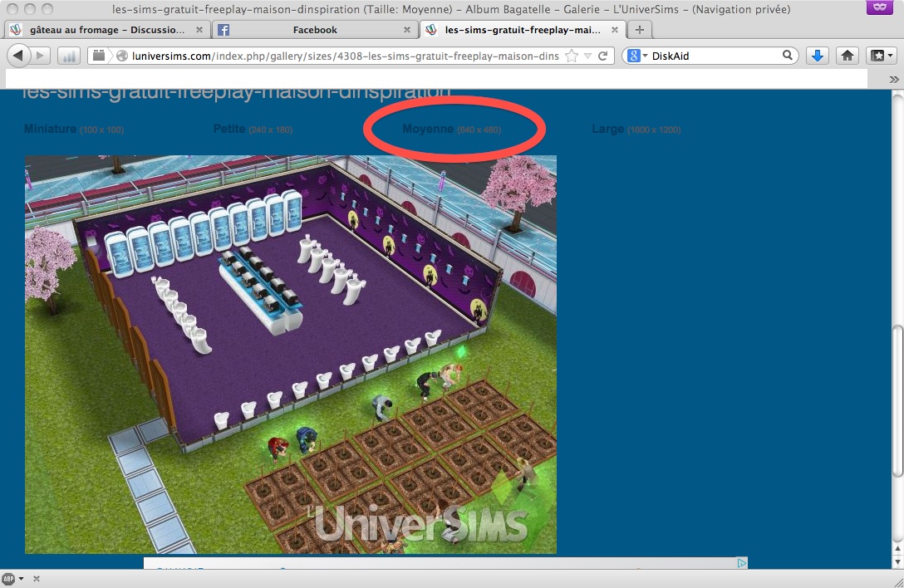904x588 pixels.
Task: Reload the page with the refresh icon
Action: click(x=603, y=56)
